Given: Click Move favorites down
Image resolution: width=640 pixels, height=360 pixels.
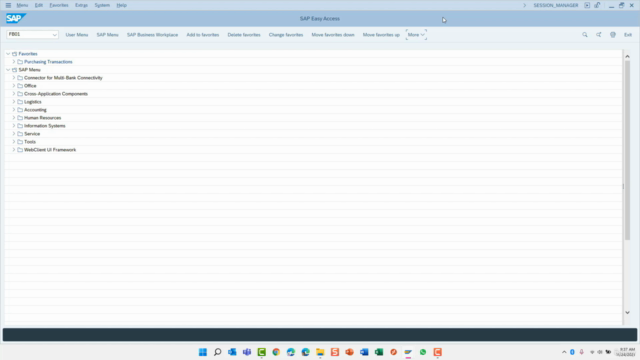Looking at the screenshot, I should tap(333, 35).
